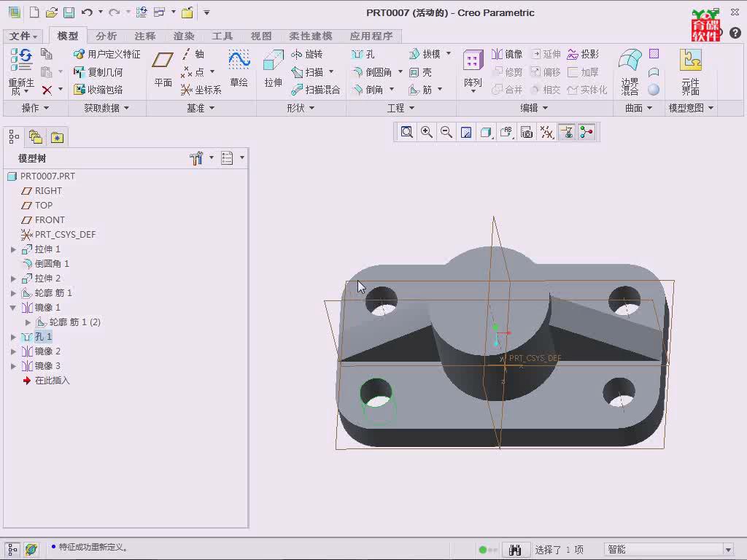Viewport: 747px width, 560px height.
Task: Select the highlighted hole in the 3D model
Action: tap(376, 393)
